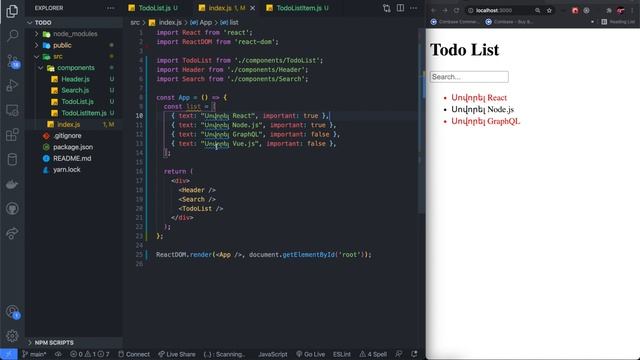The image size is (640, 360).
Task: Switch to the TodoList.js editor tab
Action: pyautogui.click(x=153, y=8)
